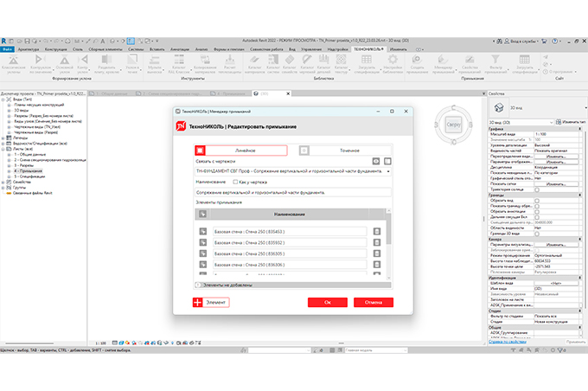The image size is (588, 391).
Task: Expand the Листы (все) tree node
Action: click(3, 149)
